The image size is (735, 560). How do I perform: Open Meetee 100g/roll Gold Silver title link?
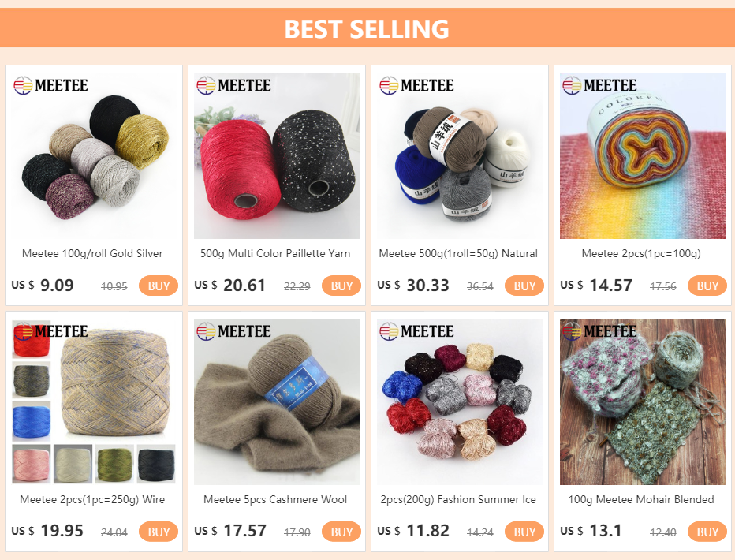(92, 253)
